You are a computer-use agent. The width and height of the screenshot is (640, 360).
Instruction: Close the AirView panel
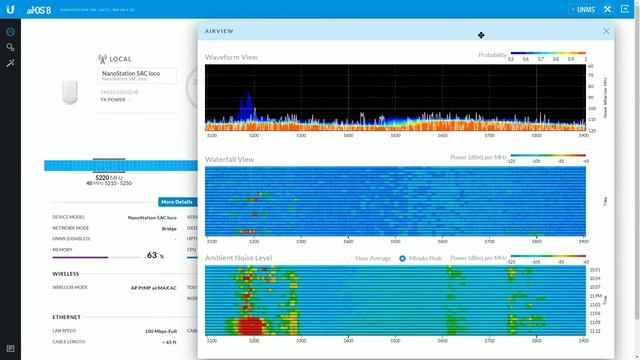click(606, 31)
